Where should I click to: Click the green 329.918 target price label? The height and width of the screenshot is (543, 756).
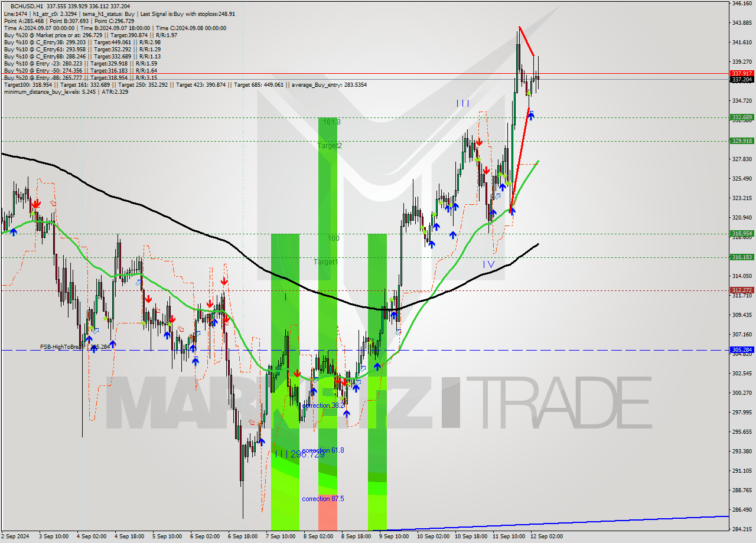(742, 140)
